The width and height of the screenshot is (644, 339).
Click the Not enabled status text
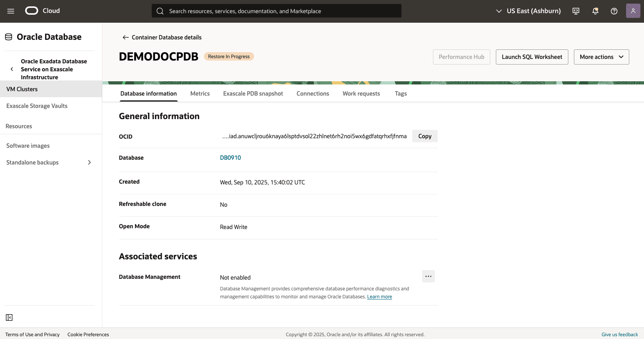coord(235,278)
